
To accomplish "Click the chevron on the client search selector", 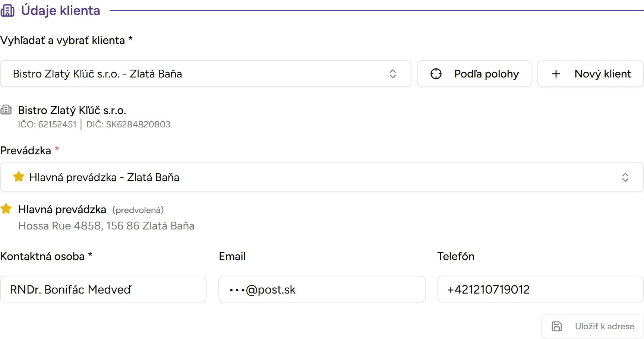I will (x=393, y=74).
